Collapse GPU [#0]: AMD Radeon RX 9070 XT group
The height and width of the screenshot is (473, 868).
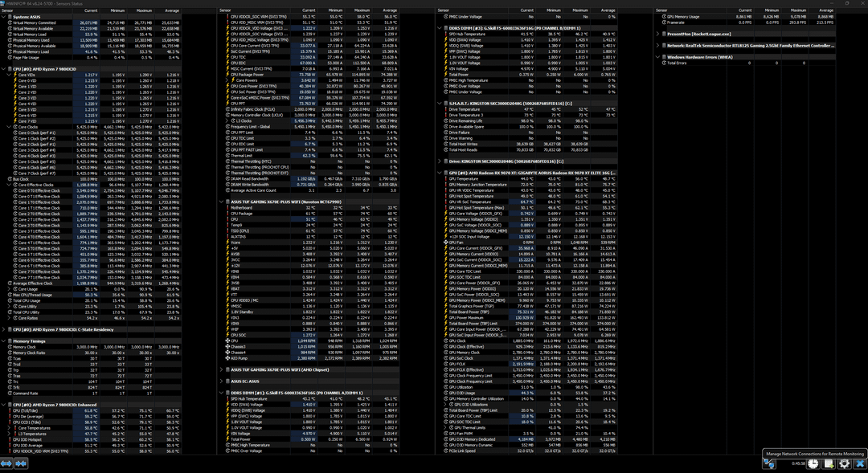click(x=440, y=173)
